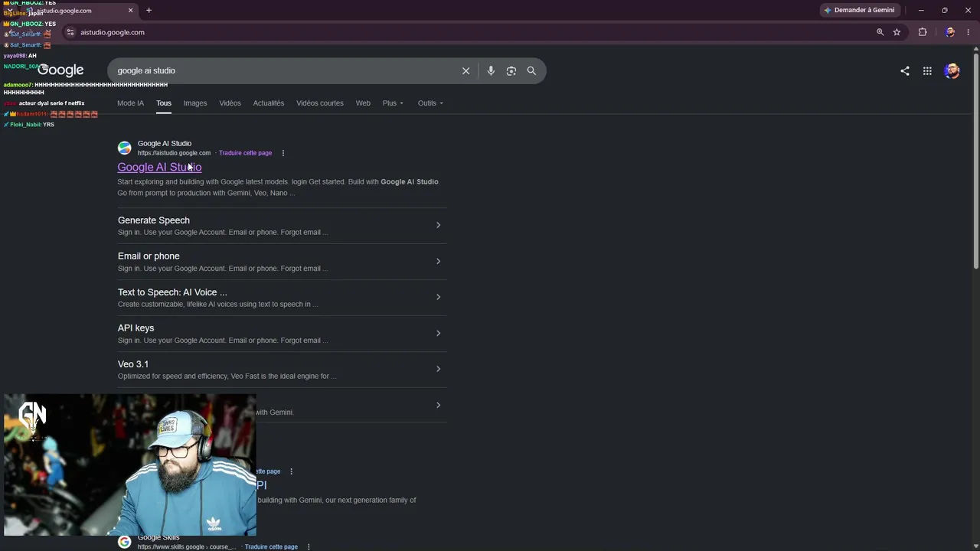The width and height of the screenshot is (980, 551).
Task: Switch to the Vidéos courtes tab
Action: (x=320, y=103)
